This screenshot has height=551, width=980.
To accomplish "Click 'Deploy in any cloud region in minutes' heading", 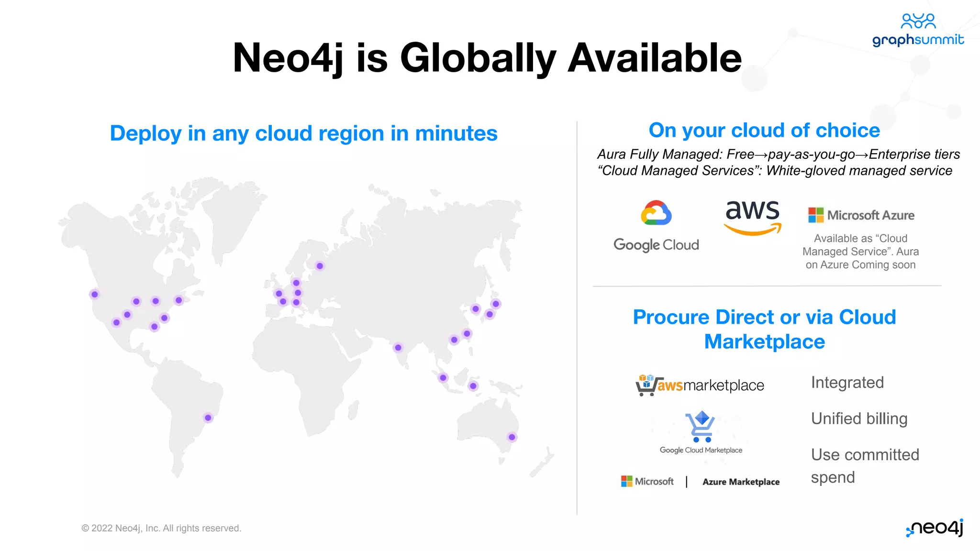I will 304,133.
